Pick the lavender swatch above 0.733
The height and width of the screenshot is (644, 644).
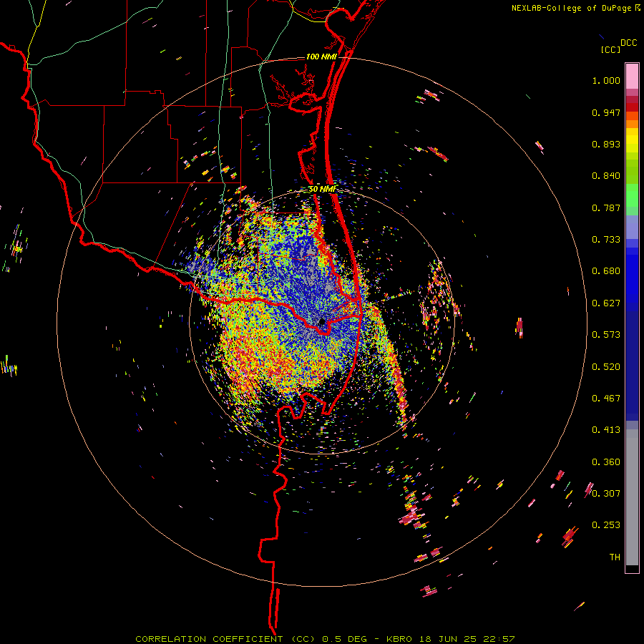tap(632, 228)
